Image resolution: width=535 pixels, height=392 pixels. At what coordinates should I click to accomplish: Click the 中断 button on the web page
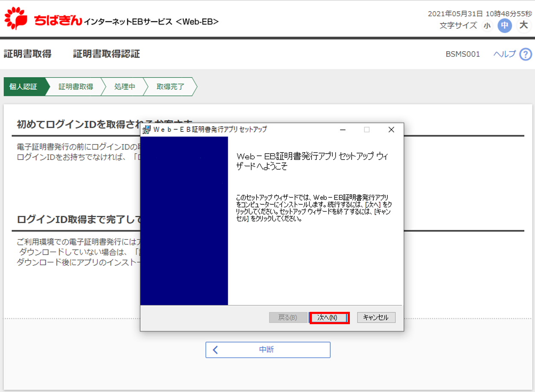click(268, 350)
